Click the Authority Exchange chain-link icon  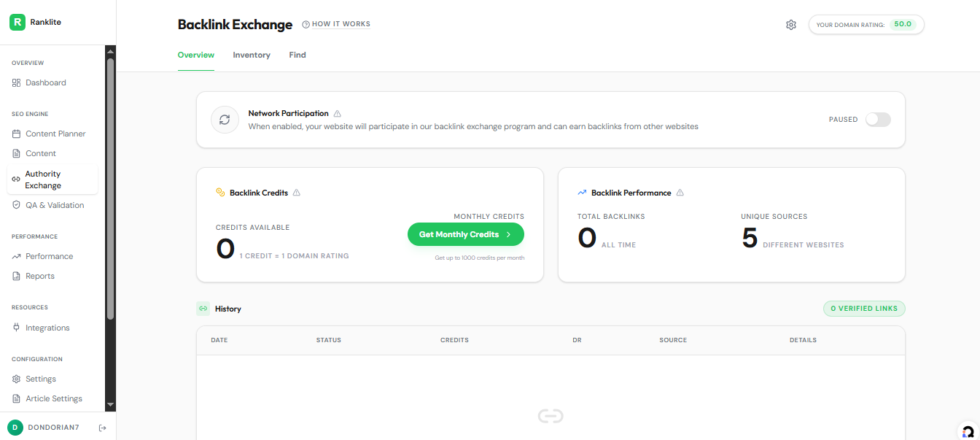tap(16, 179)
